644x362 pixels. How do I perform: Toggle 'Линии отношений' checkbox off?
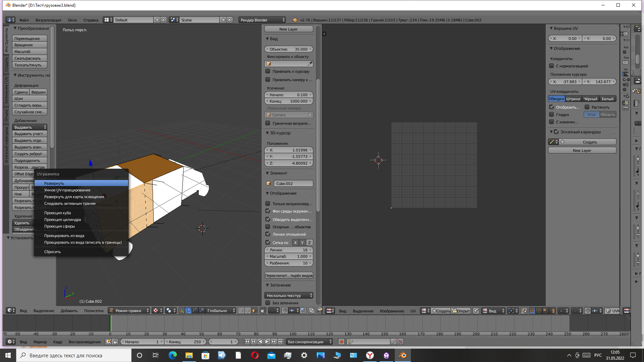(x=268, y=234)
